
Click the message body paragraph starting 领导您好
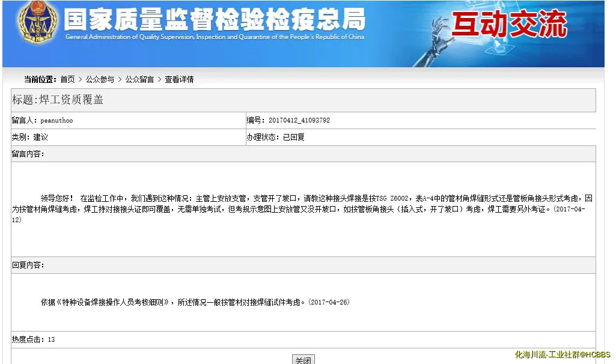click(x=302, y=209)
